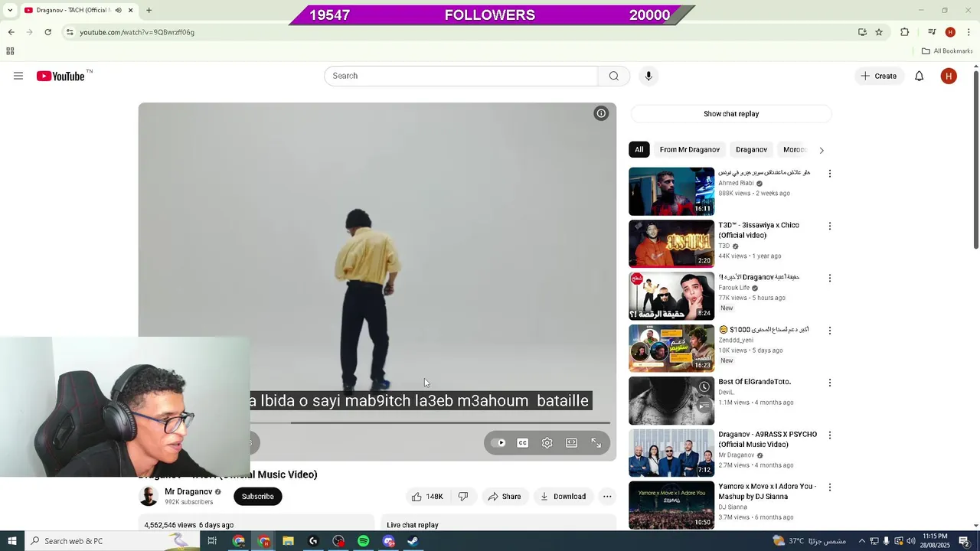
Task: Like the video with 148K likes
Action: (x=427, y=497)
